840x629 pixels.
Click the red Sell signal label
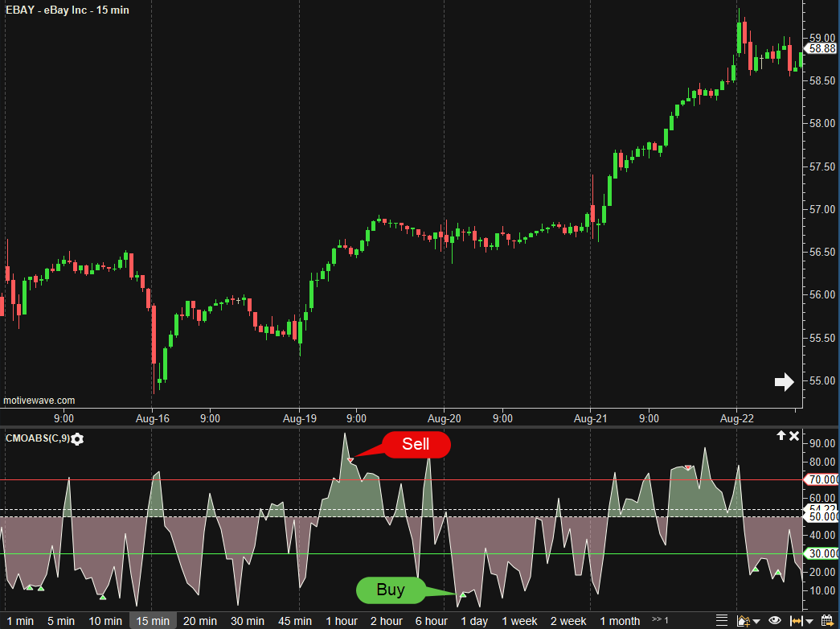click(416, 444)
